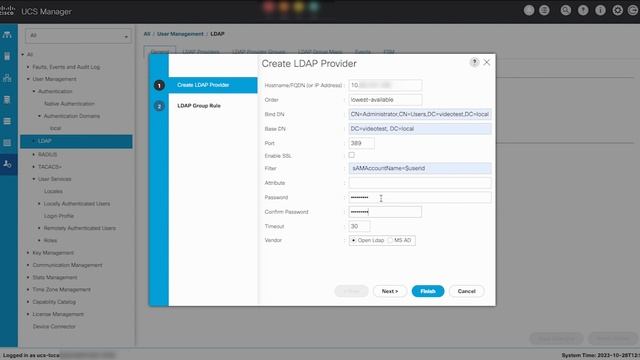
Task: Click the first round status icon in the header
Action: click(529, 11)
